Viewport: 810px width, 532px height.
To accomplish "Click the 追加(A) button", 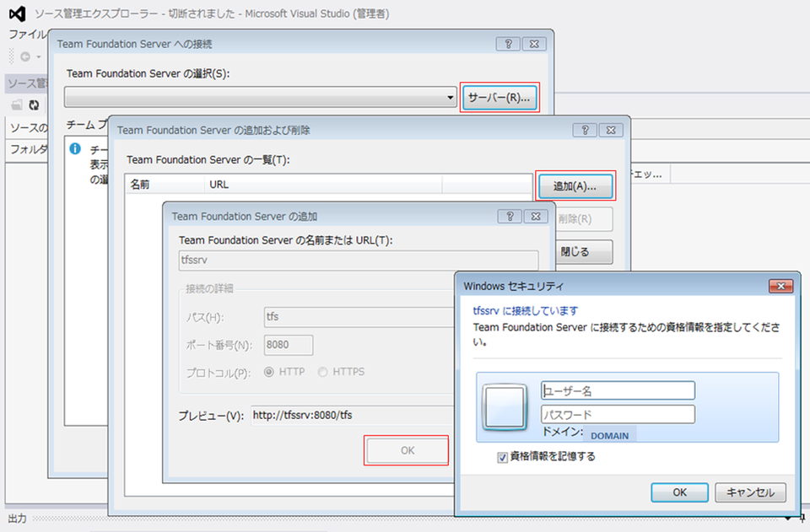I will tap(575, 186).
